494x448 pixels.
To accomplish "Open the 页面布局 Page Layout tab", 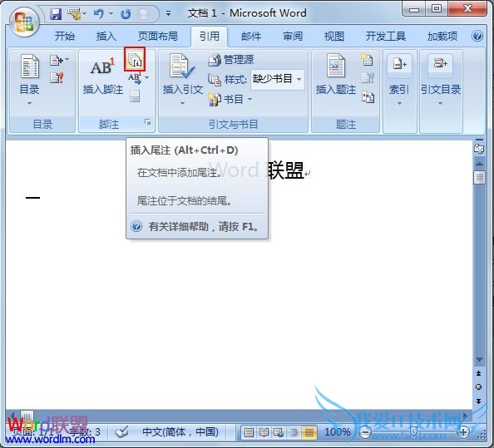I will pyautogui.click(x=158, y=37).
